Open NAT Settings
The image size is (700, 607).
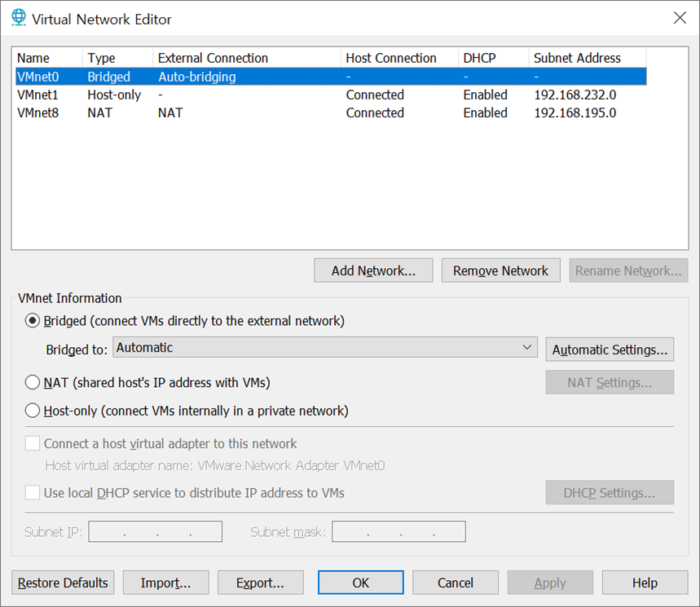pos(610,382)
